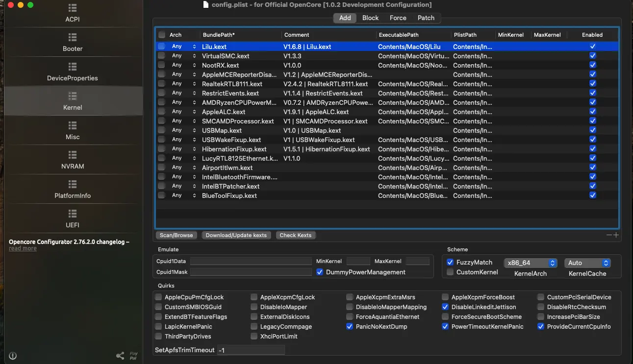Viewport: 633px width, 364px height.
Task: Switch to the Patch tab
Action: [426, 18]
